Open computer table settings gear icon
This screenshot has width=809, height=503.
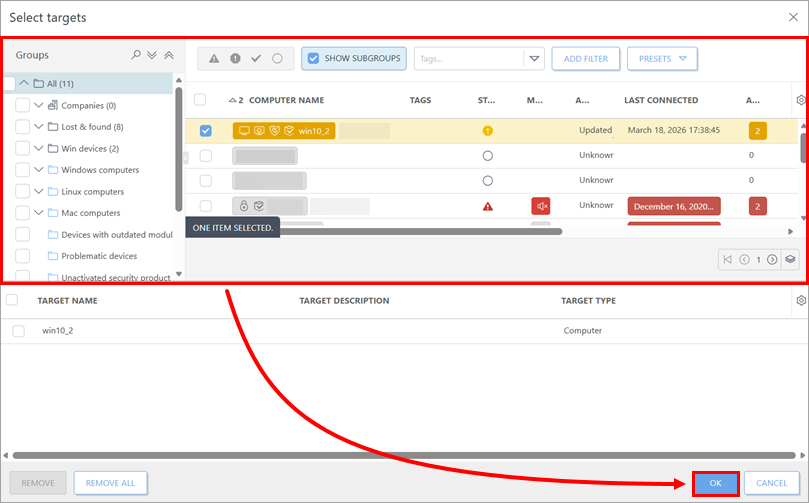800,100
